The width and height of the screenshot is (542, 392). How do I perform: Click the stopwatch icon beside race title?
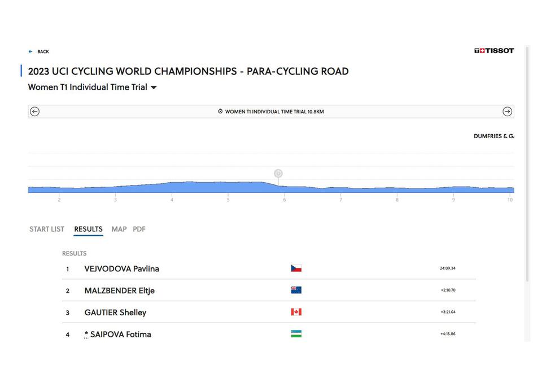point(220,111)
